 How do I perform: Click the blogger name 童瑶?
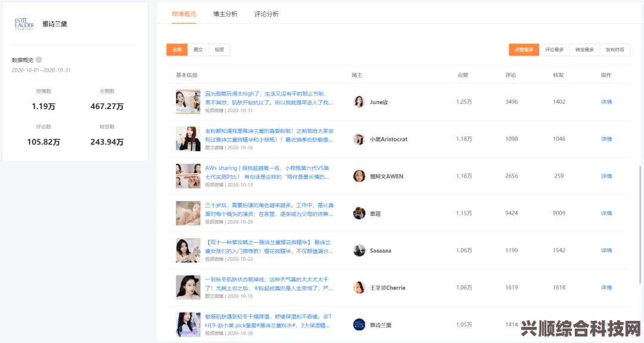tap(375, 214)
